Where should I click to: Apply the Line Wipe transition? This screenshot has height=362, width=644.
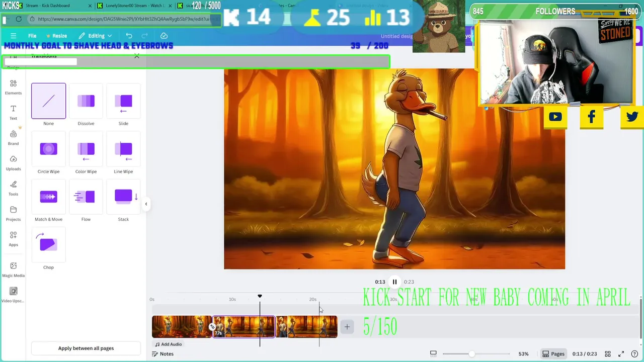[x=123, y=149]
